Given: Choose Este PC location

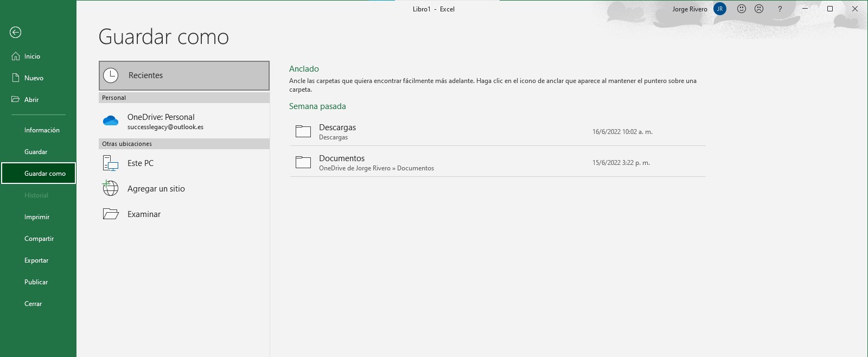Looking at the screenshot, I should pyautogui.click(x=184, y=163).
